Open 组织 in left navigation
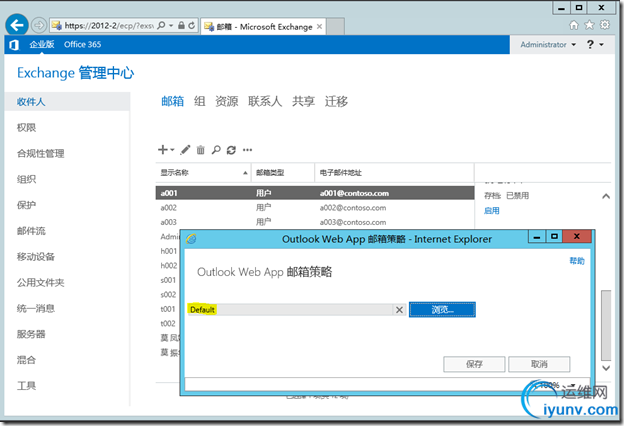This screenshot has height=426, width=624. click(x=26, y=179)
